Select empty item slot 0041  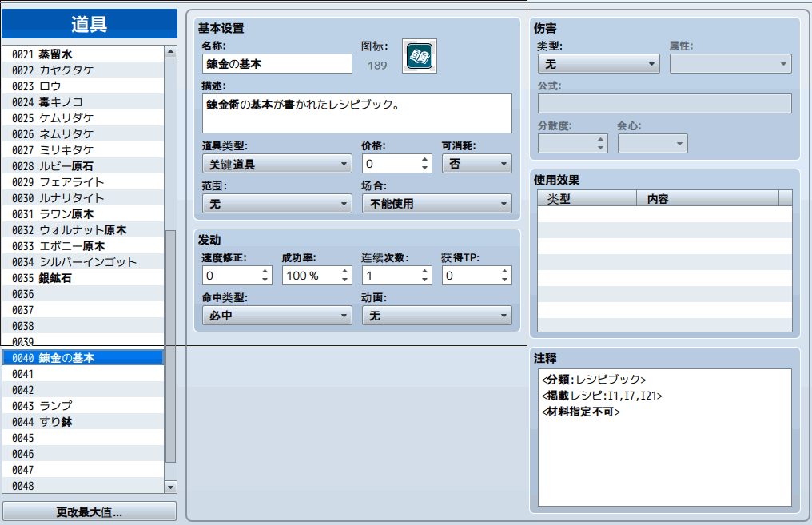click(x=83, y=374)
